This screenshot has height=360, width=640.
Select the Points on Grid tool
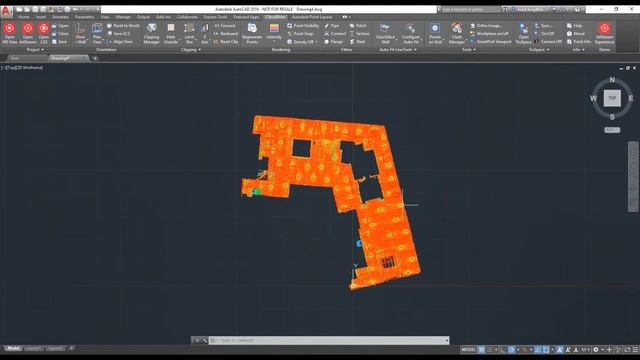point(435,33)
